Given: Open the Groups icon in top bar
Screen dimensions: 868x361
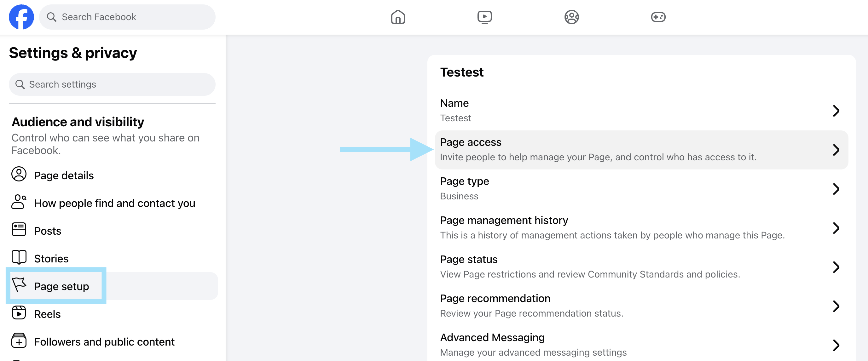Looking at the screenshot, I should [x=571, y=17].
